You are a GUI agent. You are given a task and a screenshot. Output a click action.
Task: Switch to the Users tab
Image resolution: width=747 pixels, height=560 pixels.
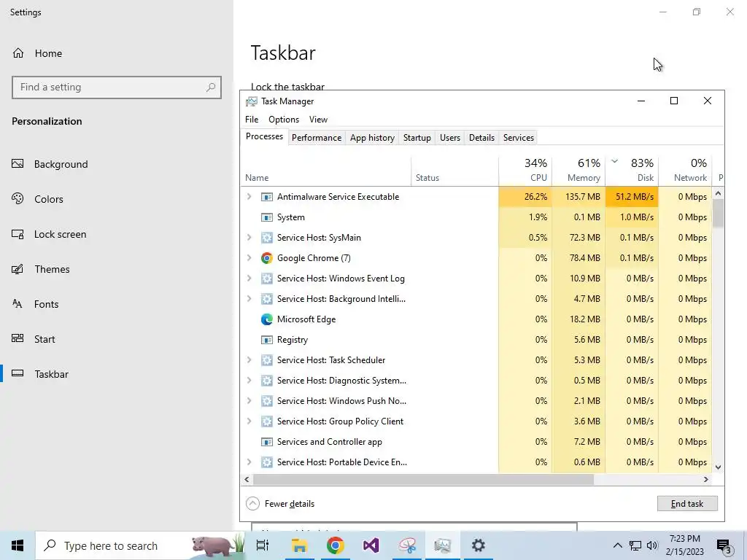(x=449, y=138)
